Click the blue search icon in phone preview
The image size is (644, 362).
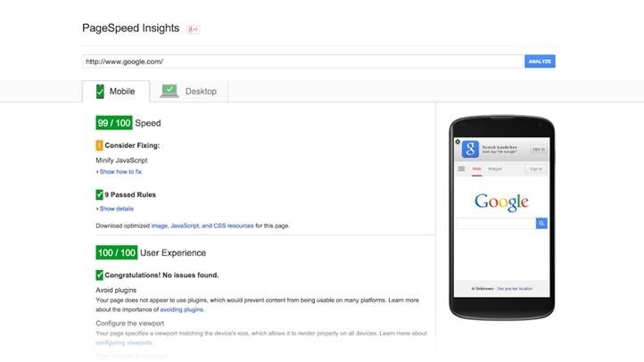[x=541, y=223]
